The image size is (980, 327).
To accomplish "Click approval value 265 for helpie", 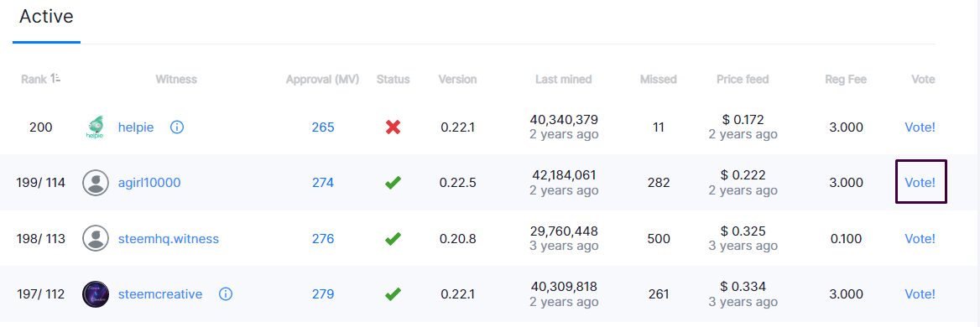I will [x=323, y=127].
